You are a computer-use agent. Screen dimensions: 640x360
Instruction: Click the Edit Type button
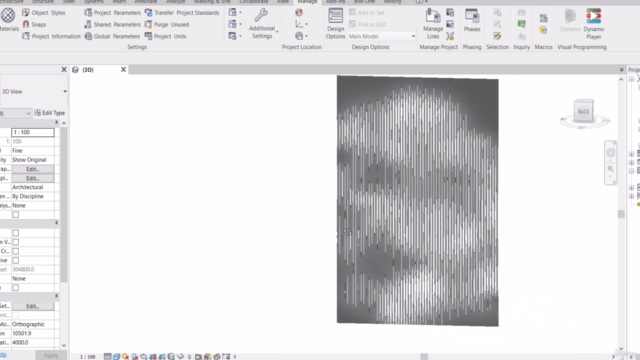50,113
